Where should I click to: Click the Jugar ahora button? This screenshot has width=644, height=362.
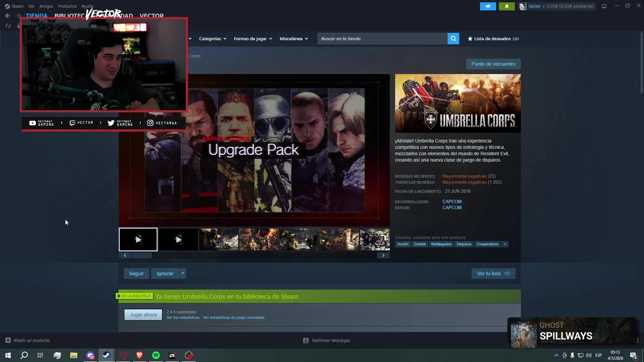coord(143,315)
